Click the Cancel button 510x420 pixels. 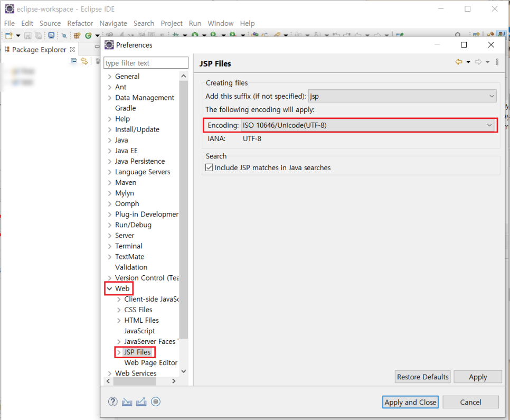pos(470,403)
